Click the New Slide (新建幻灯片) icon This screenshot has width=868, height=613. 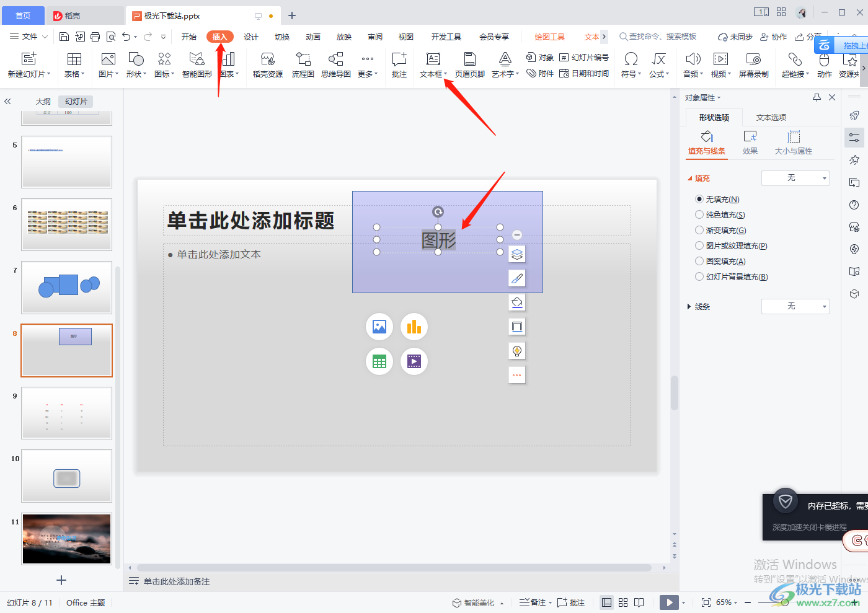[x=29, y=59]
